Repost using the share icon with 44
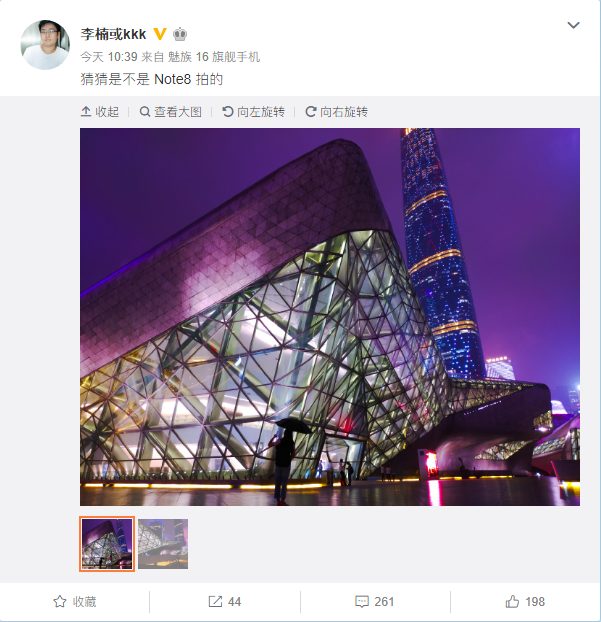The image size is (601, 622). pos(225,602)
